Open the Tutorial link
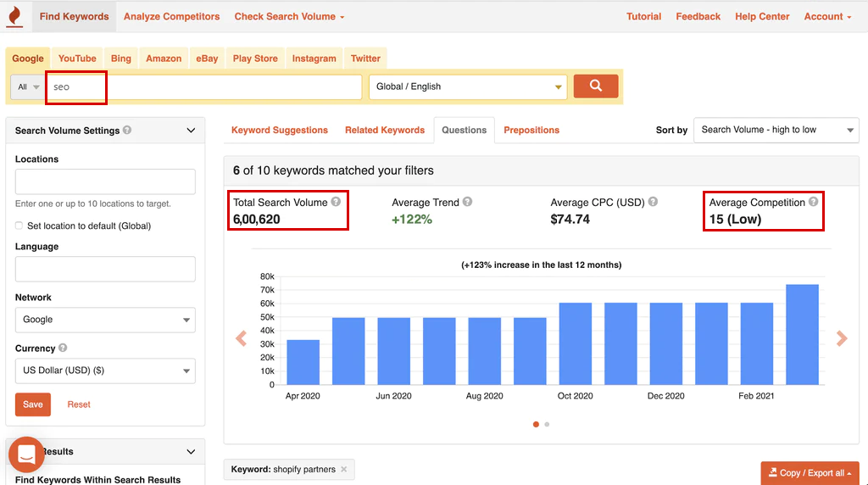 [x=644, y=17]
